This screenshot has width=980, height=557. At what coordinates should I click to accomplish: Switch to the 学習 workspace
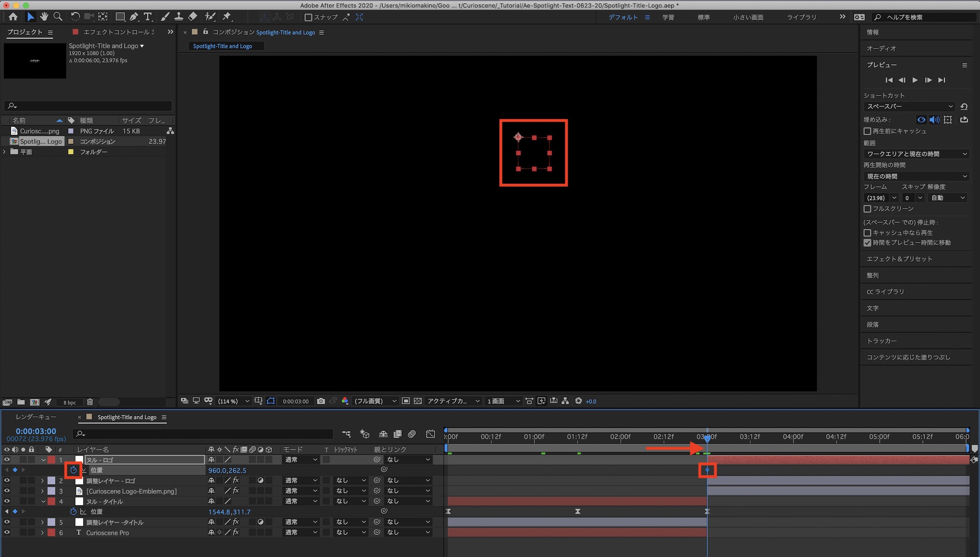[x=668, y=17]
